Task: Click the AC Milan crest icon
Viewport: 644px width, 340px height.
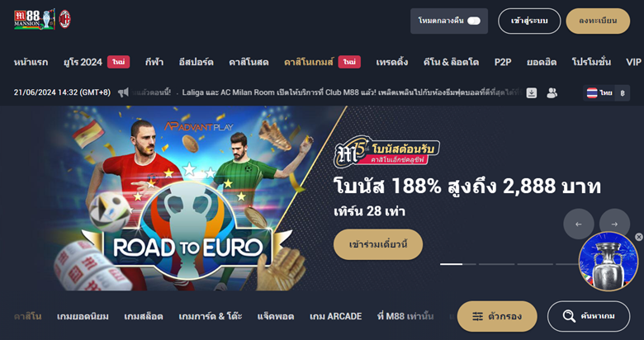Action: [x=64, y=19]
